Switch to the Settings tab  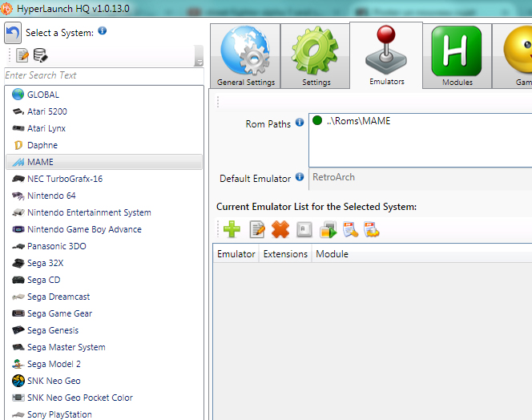(x=316, y=56)
